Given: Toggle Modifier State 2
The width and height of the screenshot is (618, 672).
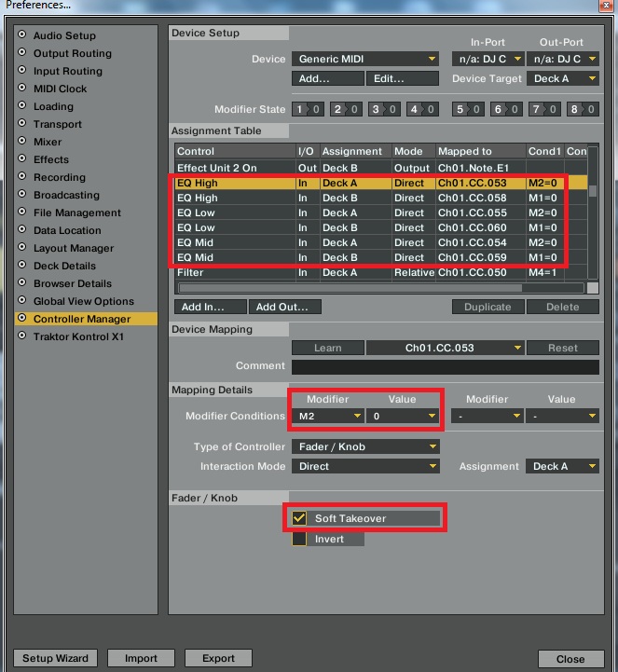Looking at the screenshot, I should 347,109.
